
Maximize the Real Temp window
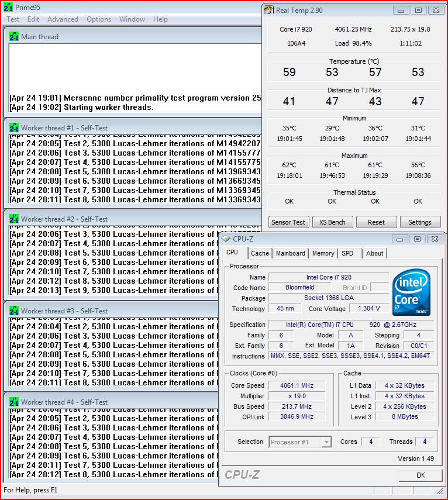[418, 11]
